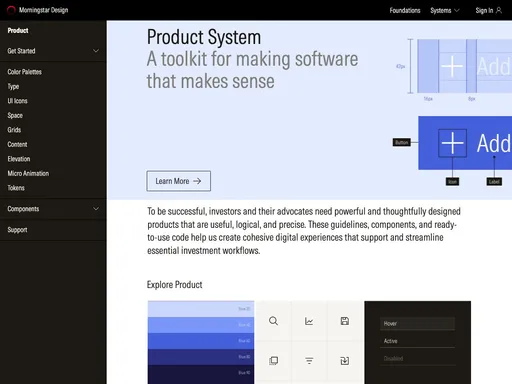The image size is (512, 384).
Task: Click the Hover state example field
Action: pos(417,324)
